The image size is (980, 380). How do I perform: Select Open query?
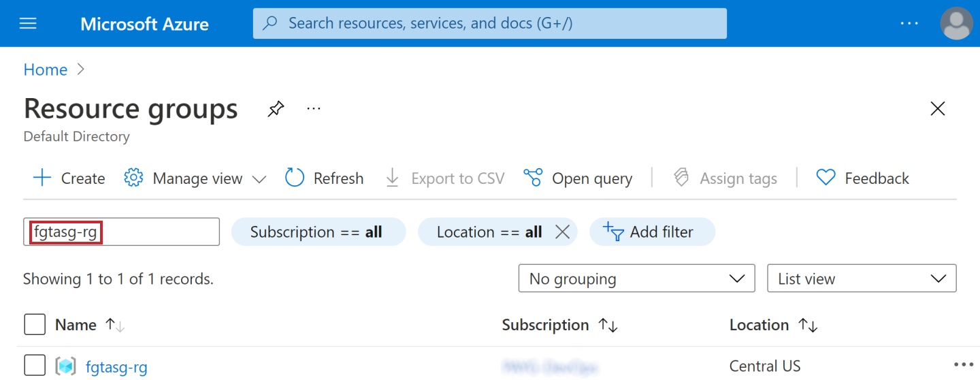point(592,178)
